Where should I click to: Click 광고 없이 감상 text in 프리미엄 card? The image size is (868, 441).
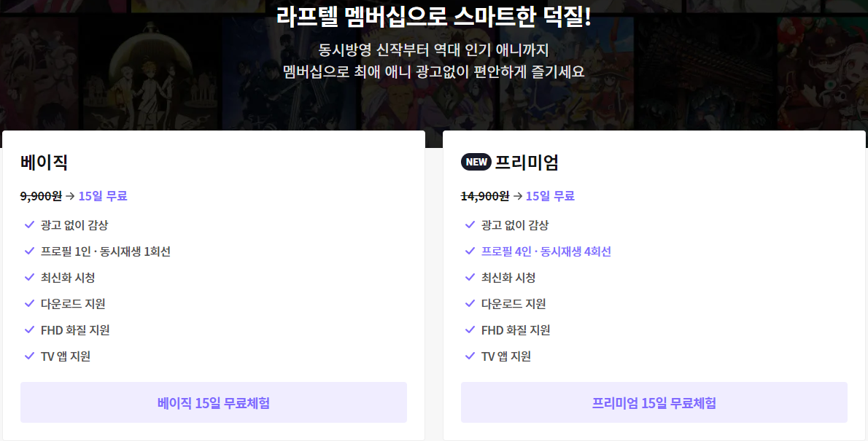[x=516, y=225]
